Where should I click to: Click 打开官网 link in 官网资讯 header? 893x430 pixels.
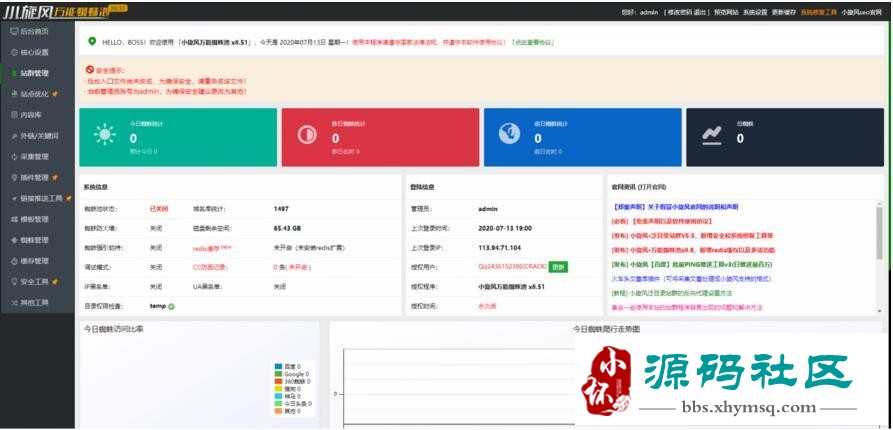click(x=652, y=187)
